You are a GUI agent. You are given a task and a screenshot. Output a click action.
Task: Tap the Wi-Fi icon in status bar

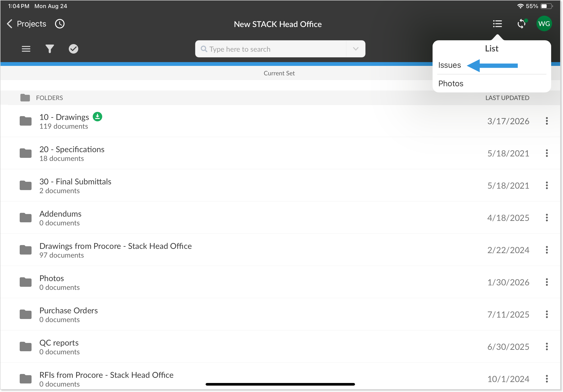click(x=520, y=6)
